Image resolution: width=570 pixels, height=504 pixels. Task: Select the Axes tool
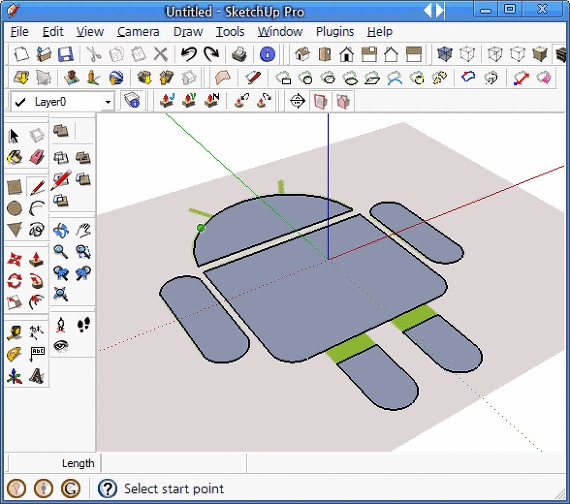click(15, 376)
